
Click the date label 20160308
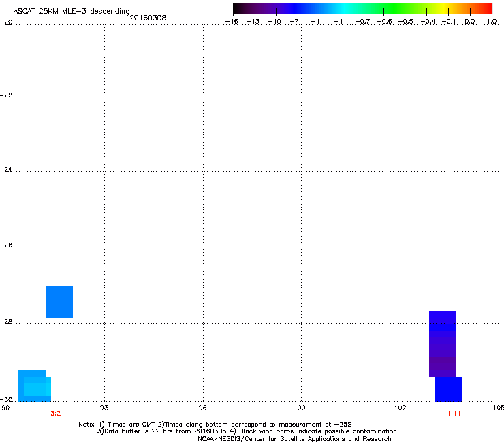click(x=148, y=18)
